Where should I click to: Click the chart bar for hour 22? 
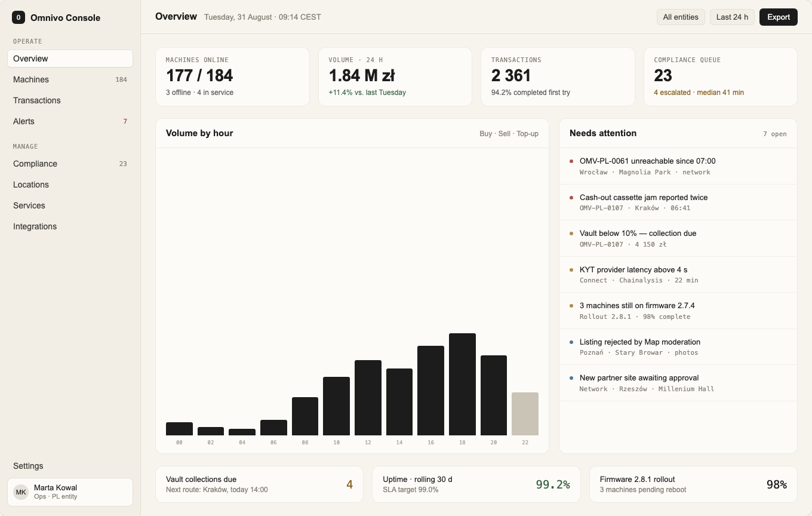(x=525, y=414)
